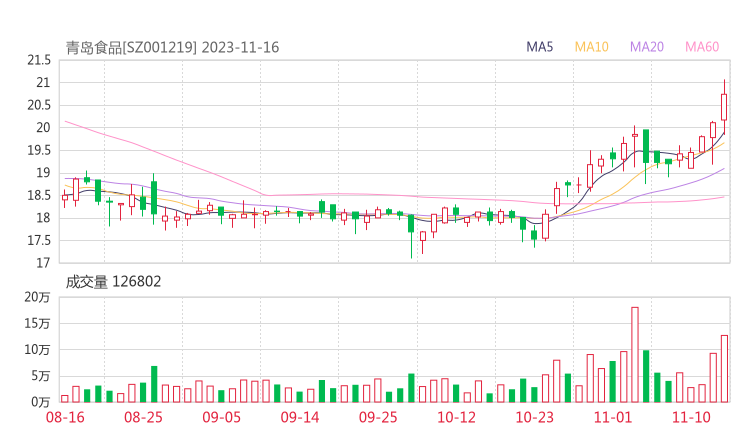Screen dimensions: 740x440
Task: Click the 20万 volume axis label
Action: pos(37,297)
